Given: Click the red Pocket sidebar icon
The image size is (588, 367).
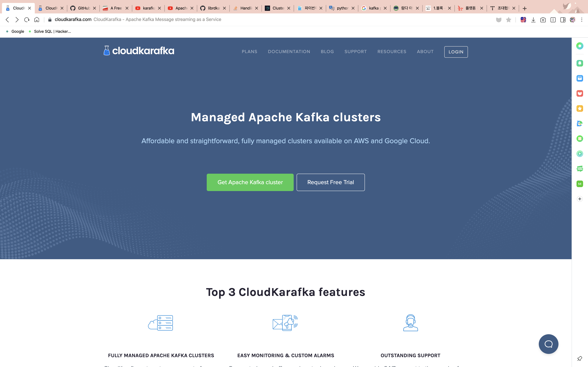Looking at the screenshot, I should (580, 93).
